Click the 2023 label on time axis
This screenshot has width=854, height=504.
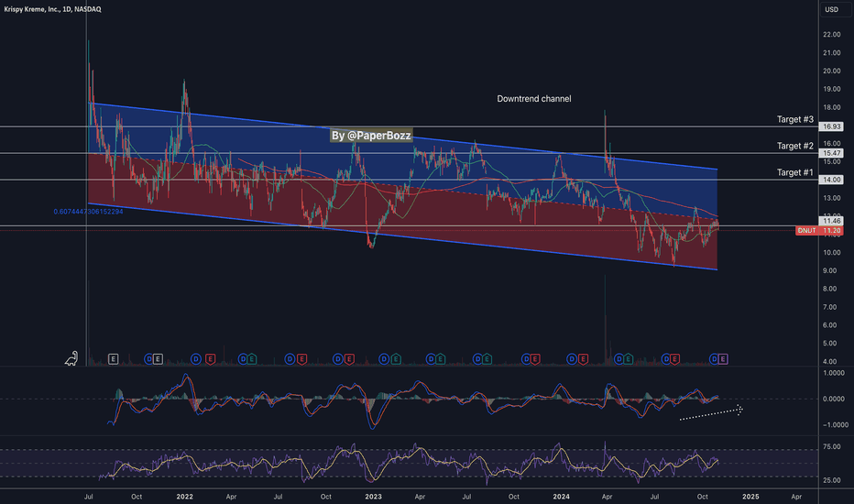click(x=373, y=497)
